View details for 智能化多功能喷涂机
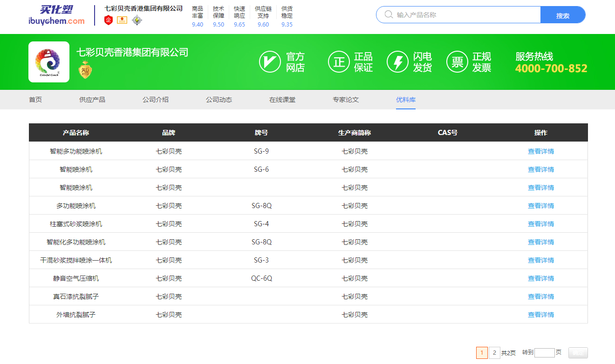The image size is (615, 364). coord(541,242)
